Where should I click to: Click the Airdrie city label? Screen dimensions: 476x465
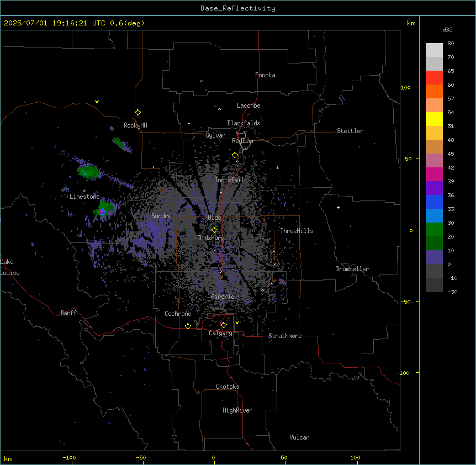tap(223, 297)
